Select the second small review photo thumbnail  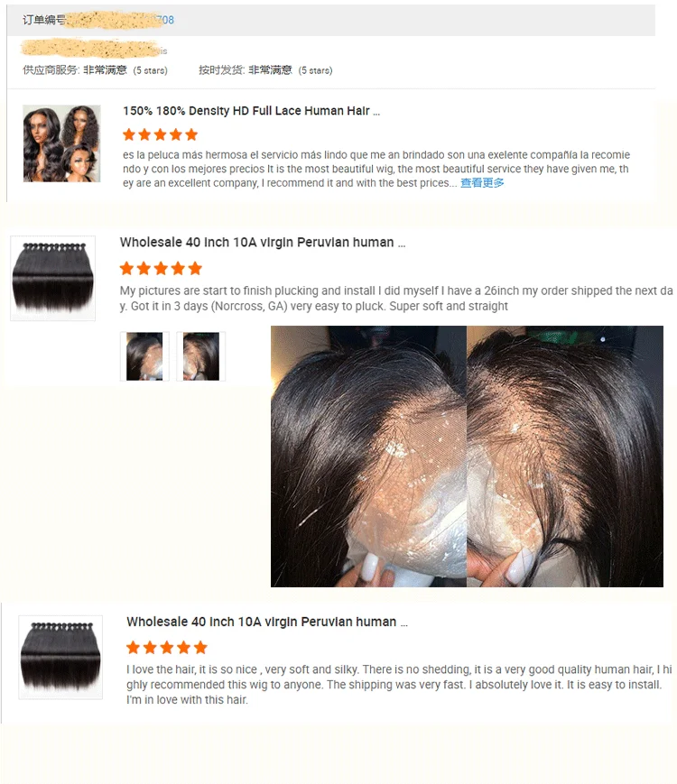click(201, 356)
